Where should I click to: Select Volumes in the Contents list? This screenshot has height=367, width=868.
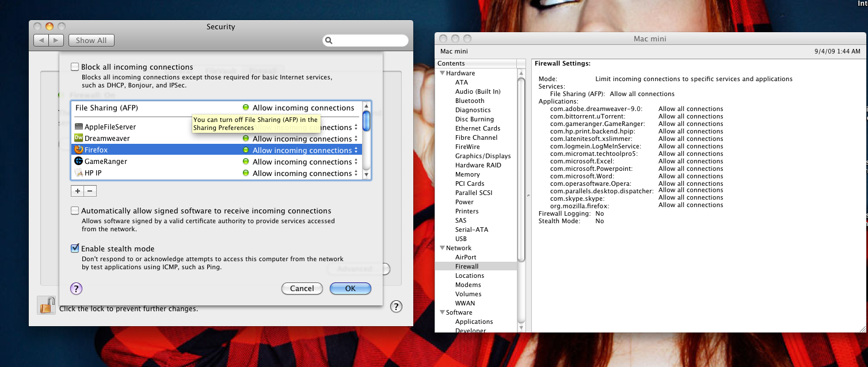[468, 294]
